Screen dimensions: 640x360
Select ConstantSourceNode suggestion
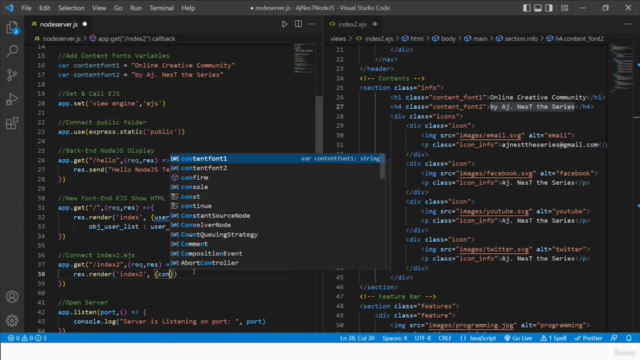276,216
